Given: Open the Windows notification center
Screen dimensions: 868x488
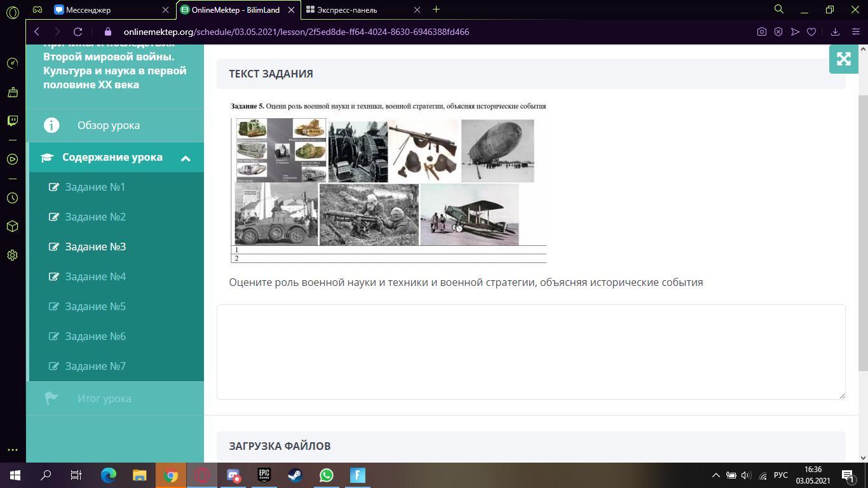Looking at the screenshot, I should pos(848,475).
